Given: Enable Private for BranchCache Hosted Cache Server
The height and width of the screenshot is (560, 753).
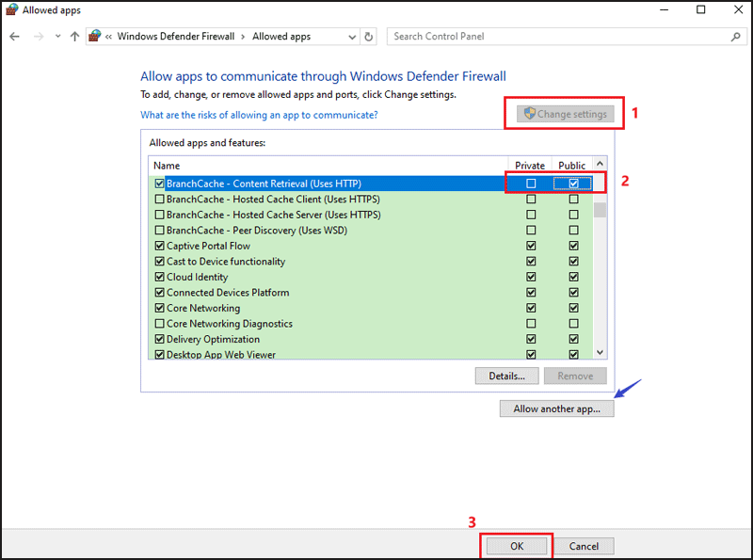Looking at the screenshot, I should 531,215.
